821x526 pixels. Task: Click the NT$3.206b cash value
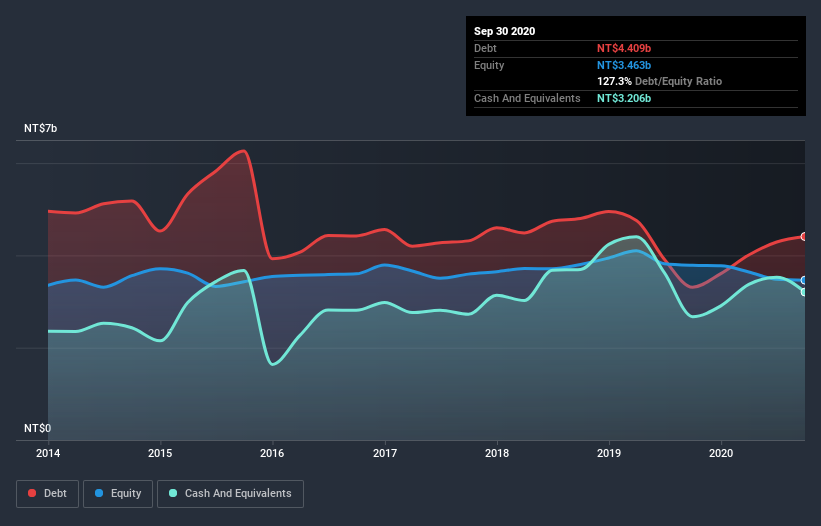coord(624,98)
